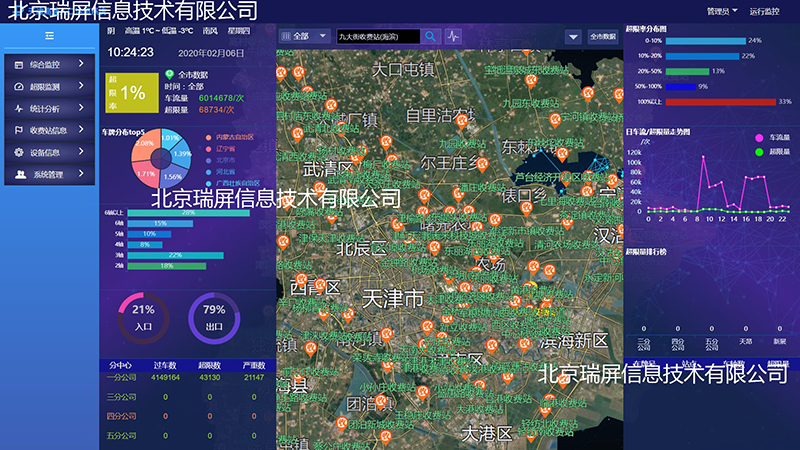Click the toll station search input field
The width and height of the screenshot is (800, 450).
click(378, 36)
